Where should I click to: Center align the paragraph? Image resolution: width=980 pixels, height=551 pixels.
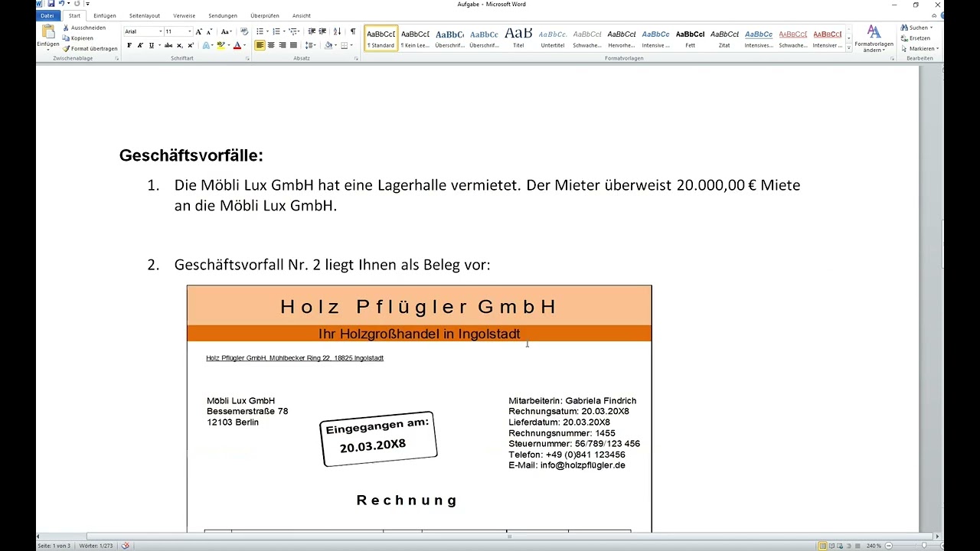tap(271, 45)
